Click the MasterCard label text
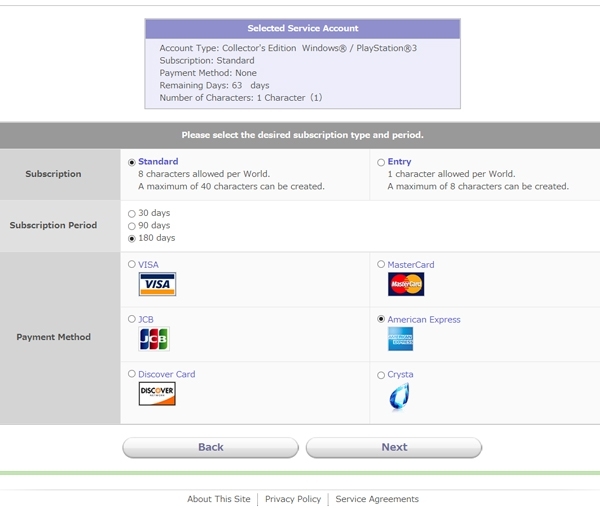Viewport: 600px width, 508px height. tap(411, 265)
